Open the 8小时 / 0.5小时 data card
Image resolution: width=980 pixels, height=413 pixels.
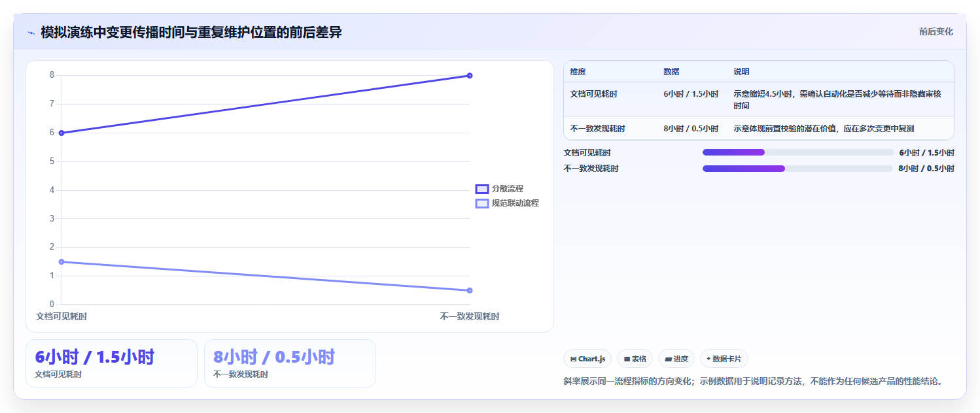[x=290, y=363]
